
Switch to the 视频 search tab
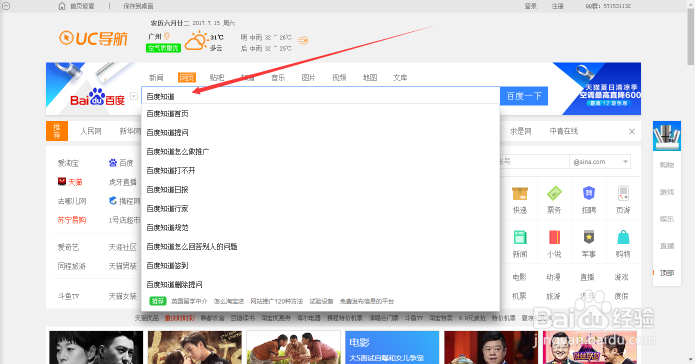(x=339, y=78)
